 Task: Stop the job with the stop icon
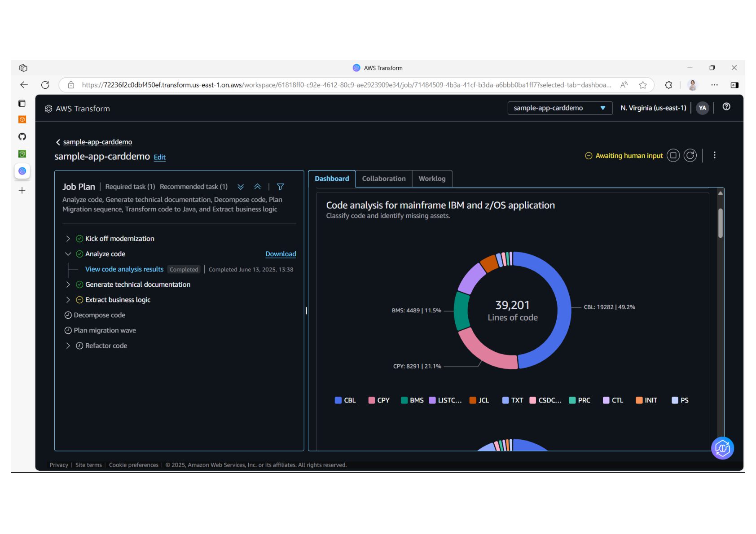coord(673,156)
